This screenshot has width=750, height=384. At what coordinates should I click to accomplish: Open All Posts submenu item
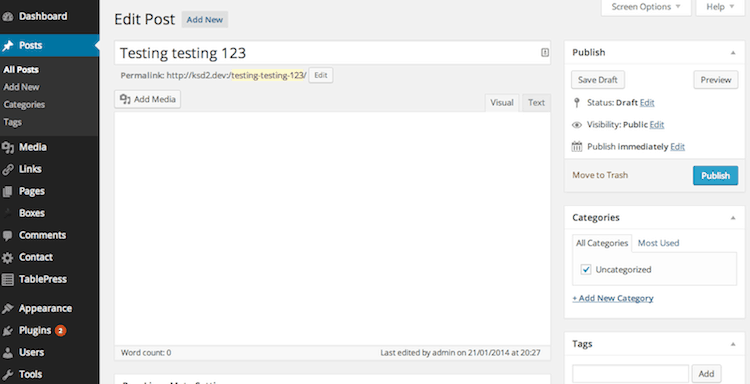tap(21, 70)
